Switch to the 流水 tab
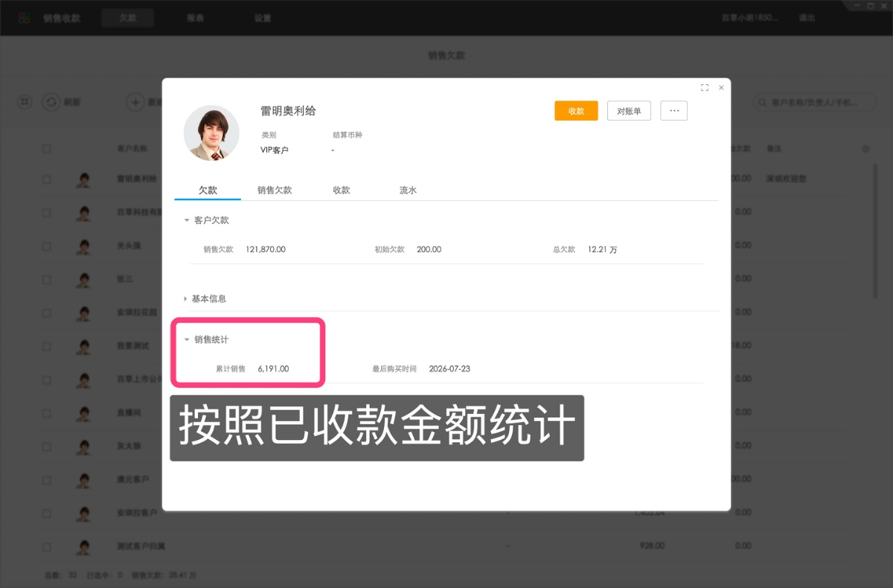Image resolution: width=893 pixels, height=588 pixels. [408, 191]
